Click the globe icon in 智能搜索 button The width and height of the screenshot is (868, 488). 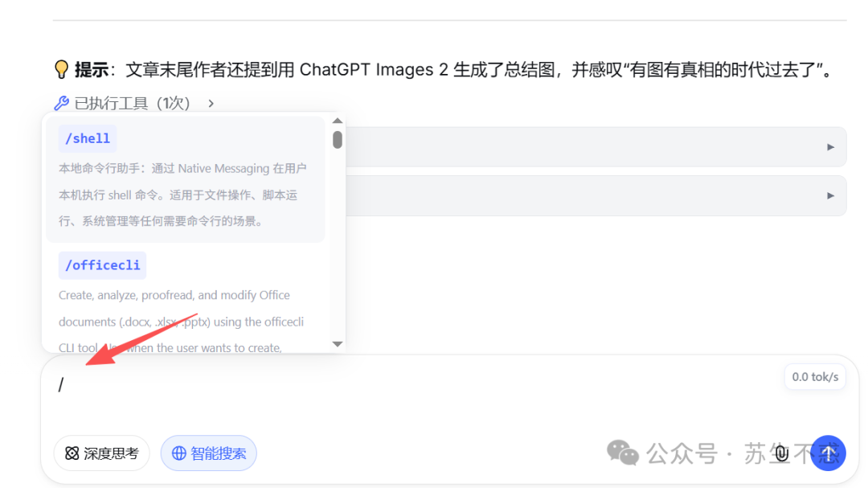[x=178, y=453]
